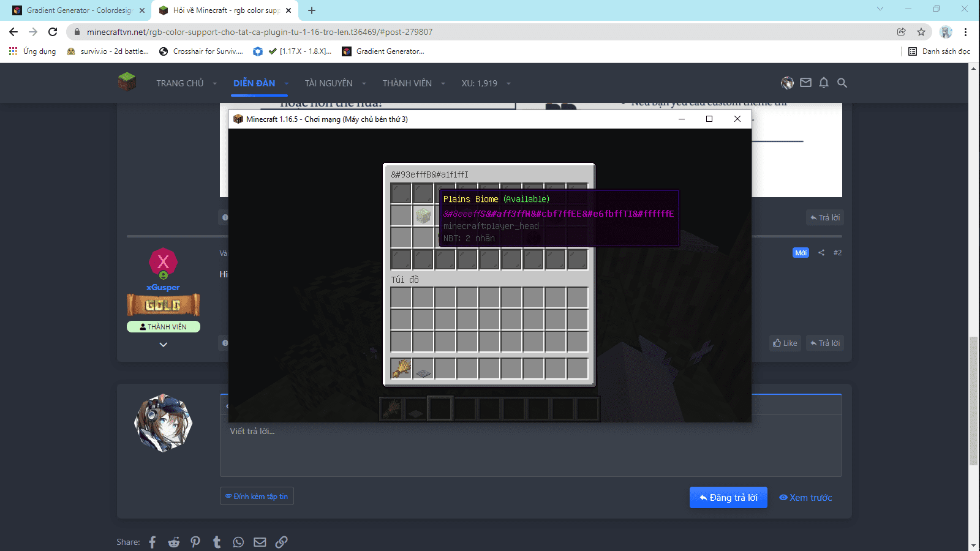Like the xGusper post
Image resolution: width=980 pixels, height=551 pixels.
click(785, 343)
